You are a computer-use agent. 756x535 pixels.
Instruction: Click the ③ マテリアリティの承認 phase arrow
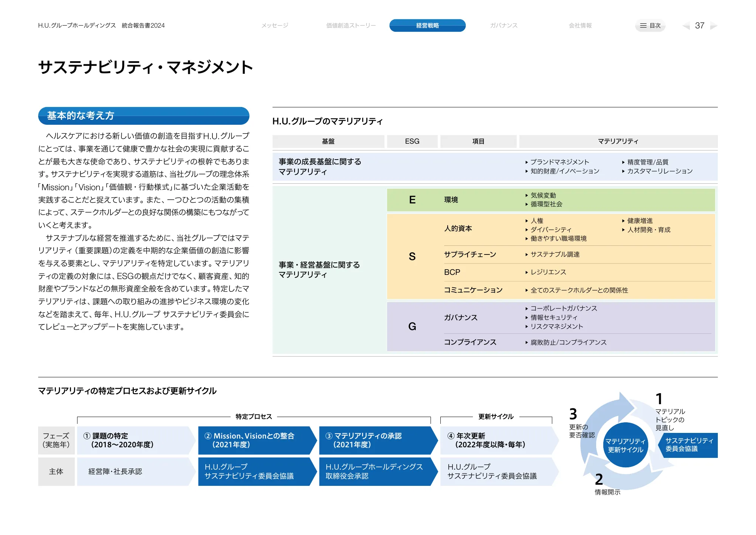(x=378, y=440)
